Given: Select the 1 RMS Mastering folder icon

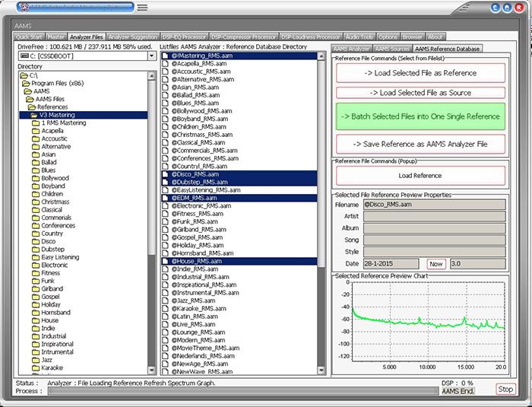Looking at the screenshot, I should pos(36,123).
